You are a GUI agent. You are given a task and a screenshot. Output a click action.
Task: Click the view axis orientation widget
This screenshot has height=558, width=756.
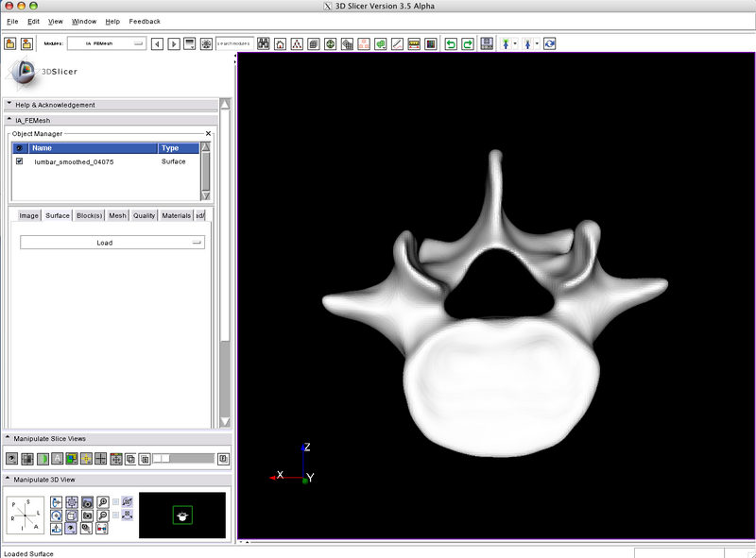(x=26, y=514)
